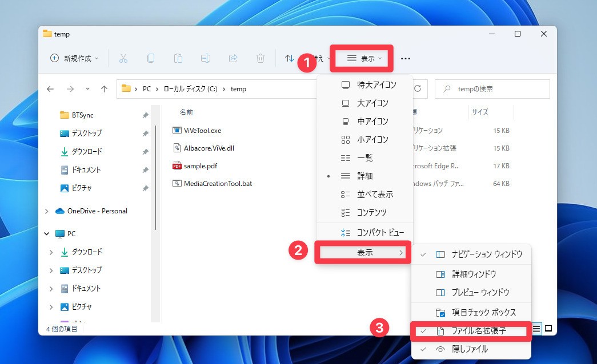597x364 pixels.
Task: Select 詳細 view mode
Action: pyautogui.click(x=364, y=176)
